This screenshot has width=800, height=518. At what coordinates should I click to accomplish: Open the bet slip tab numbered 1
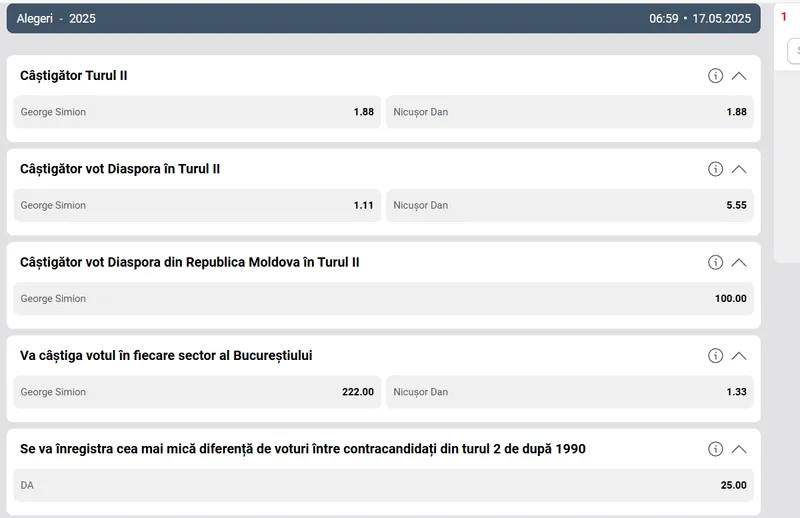pos(785,17)
